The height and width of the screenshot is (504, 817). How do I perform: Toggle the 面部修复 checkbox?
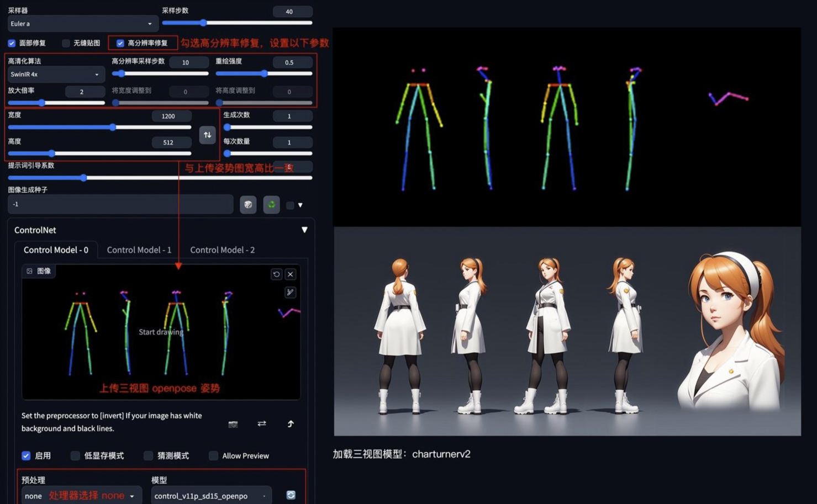click(x=12, y=43)
